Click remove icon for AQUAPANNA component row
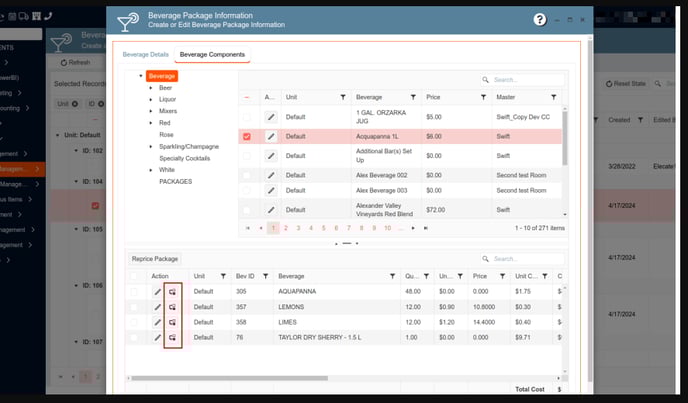 click(173, 292)
